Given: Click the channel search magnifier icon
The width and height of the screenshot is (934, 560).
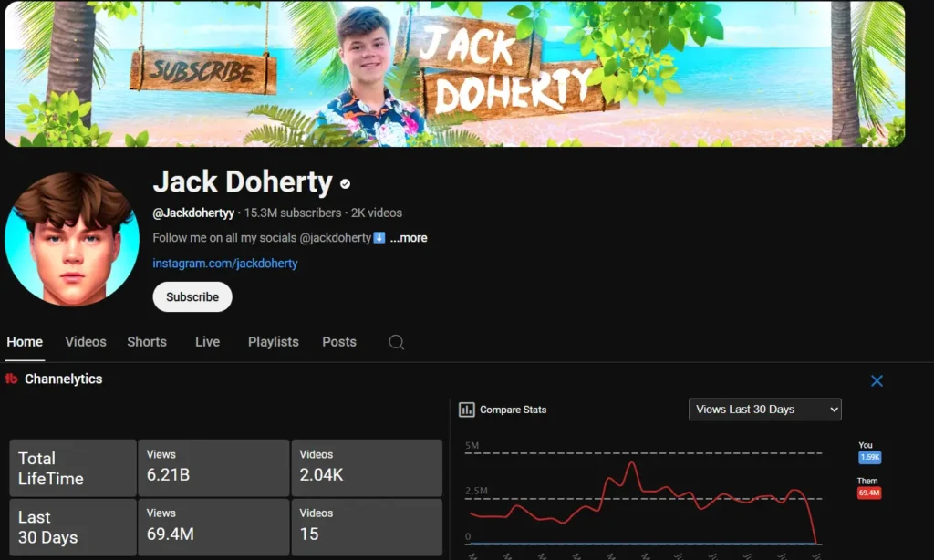Looking at the screenshot, I should pyautogui.click(x=396, y=342).
